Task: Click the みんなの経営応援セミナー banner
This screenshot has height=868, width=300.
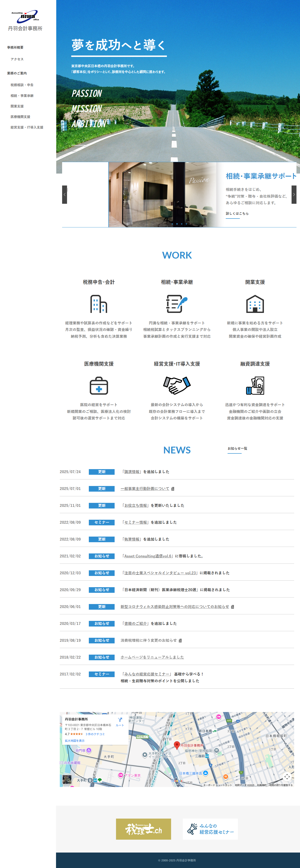Action: [x=210, y=829]
